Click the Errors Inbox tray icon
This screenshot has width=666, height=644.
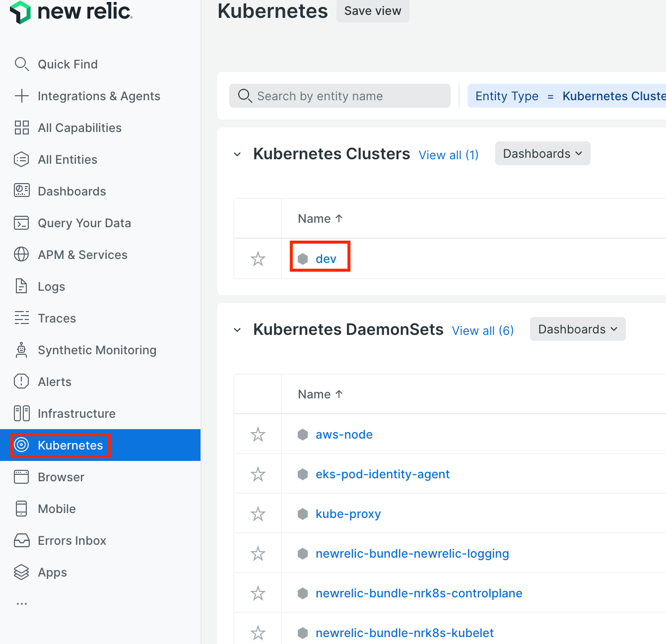click(x=21, y=540)
